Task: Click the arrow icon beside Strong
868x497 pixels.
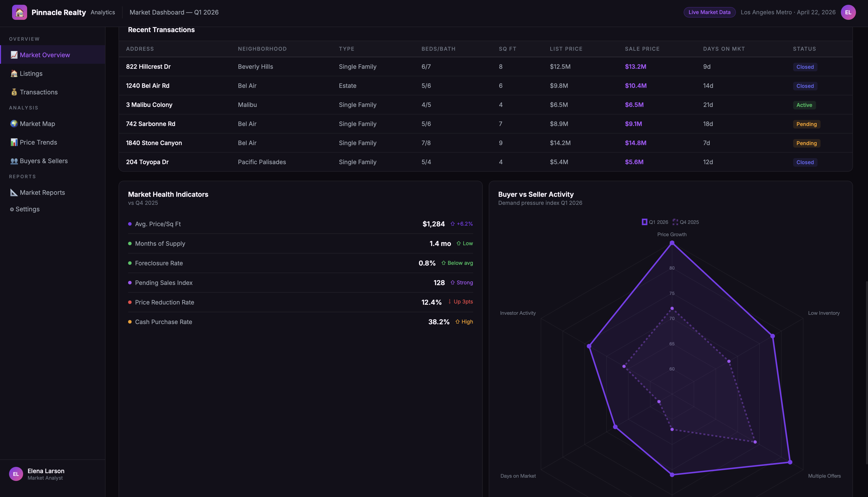Action: point(452,283)
